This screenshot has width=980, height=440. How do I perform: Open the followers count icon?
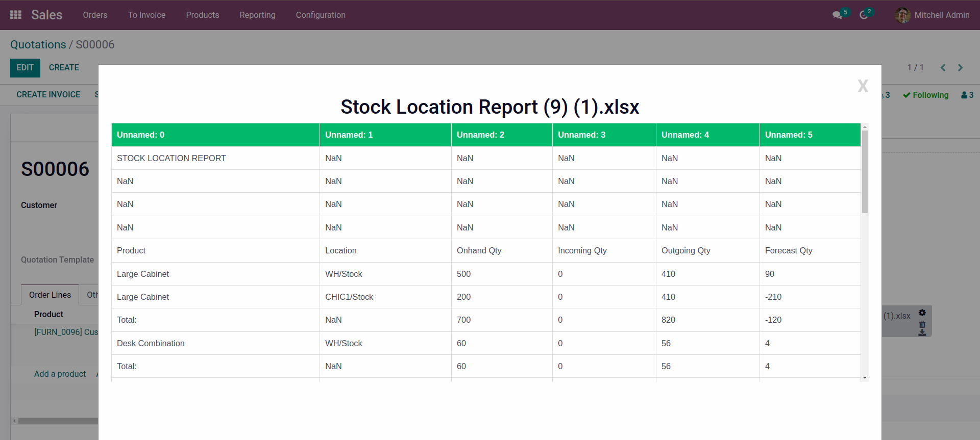(x=967, y=95)
